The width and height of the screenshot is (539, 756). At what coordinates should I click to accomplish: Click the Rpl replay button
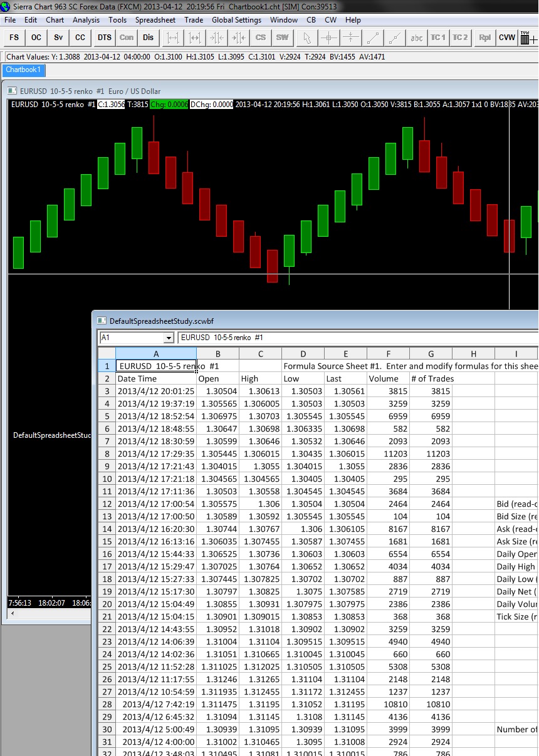pyautogui.click(x=484, y=38)
